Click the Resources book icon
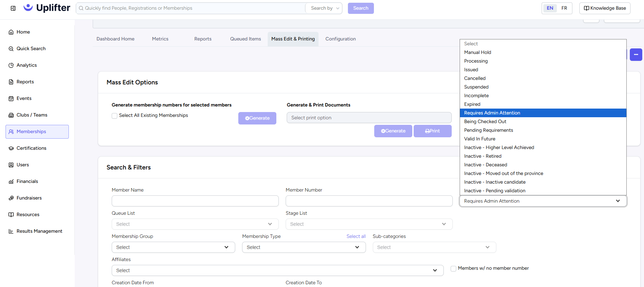Viewport: 644px width, 287px height. click(11, 215)
